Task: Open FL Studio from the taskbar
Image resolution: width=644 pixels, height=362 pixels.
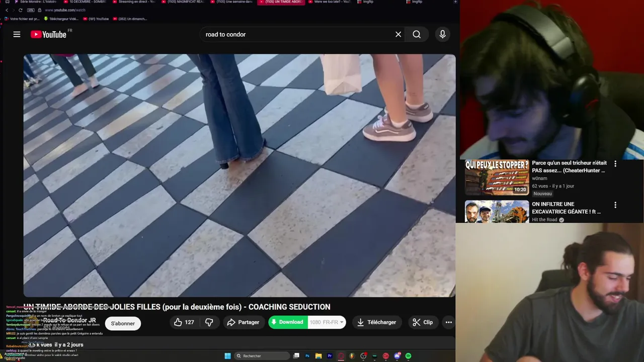Action: [x=352, y=356]
